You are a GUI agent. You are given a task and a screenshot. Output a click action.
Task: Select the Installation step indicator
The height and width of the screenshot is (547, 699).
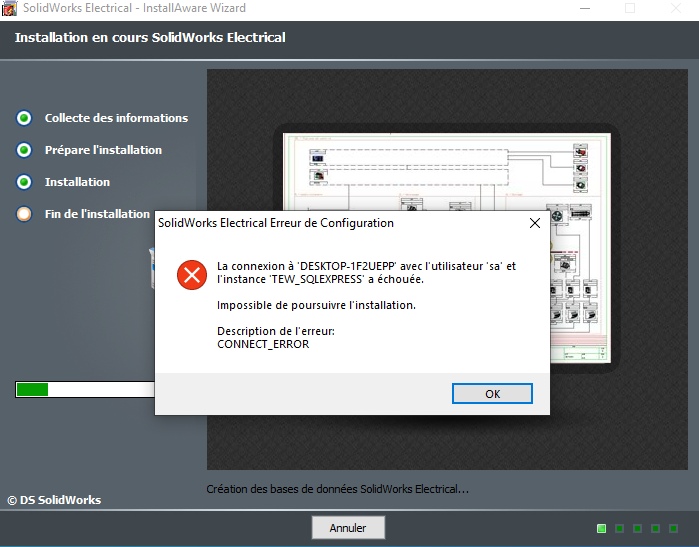point(24,182)
